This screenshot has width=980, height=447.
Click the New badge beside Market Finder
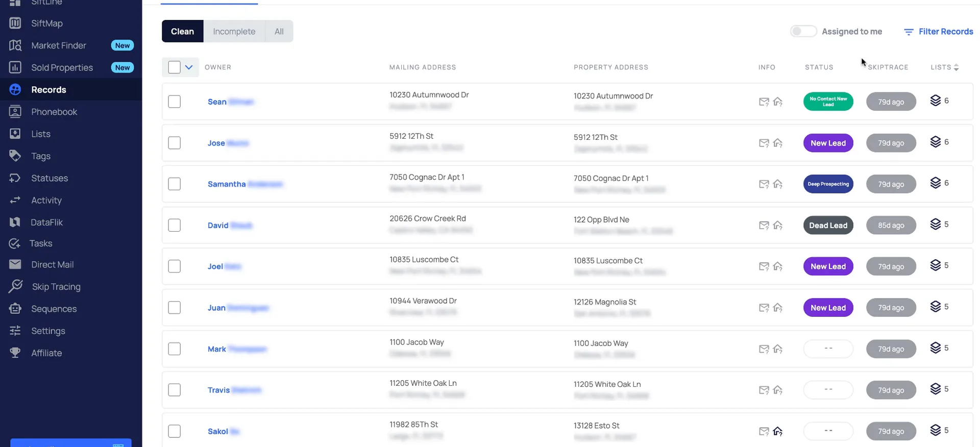click(x=122, y=45)
